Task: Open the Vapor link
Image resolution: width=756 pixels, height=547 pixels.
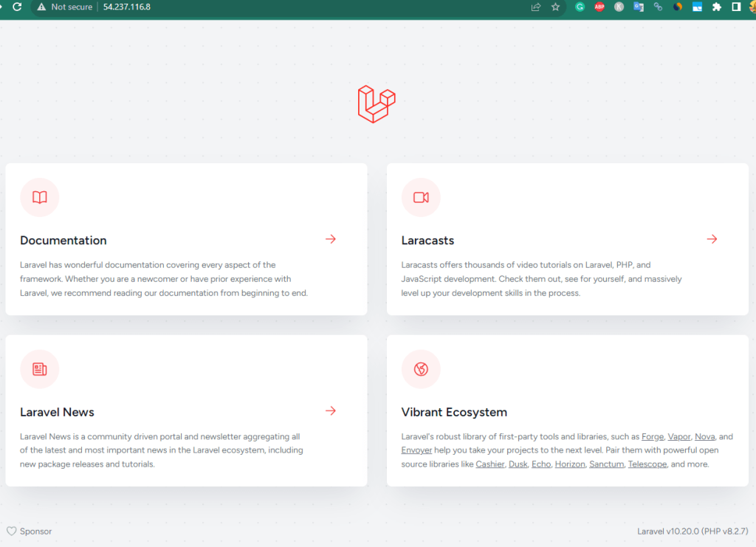Action: point(678,436)
